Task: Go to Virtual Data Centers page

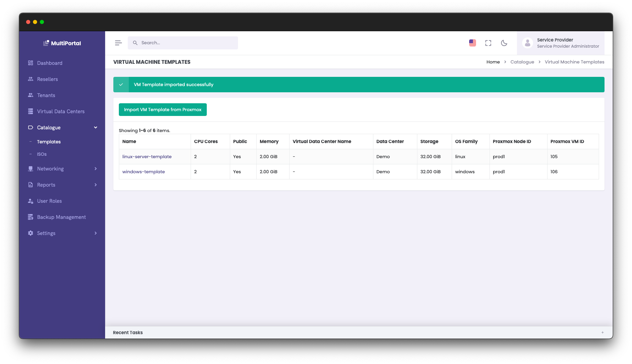Action: coord(60,111)
